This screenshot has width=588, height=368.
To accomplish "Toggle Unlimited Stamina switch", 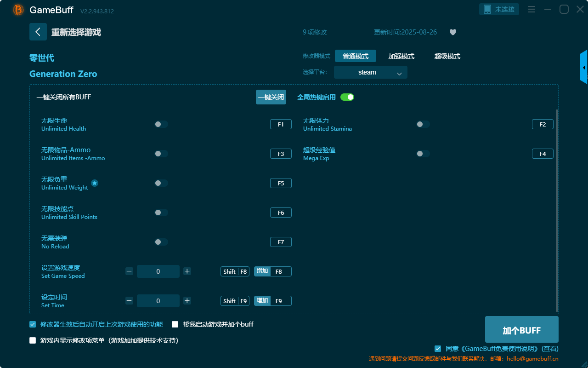I will pyautogui.click(x=423, y=124).
